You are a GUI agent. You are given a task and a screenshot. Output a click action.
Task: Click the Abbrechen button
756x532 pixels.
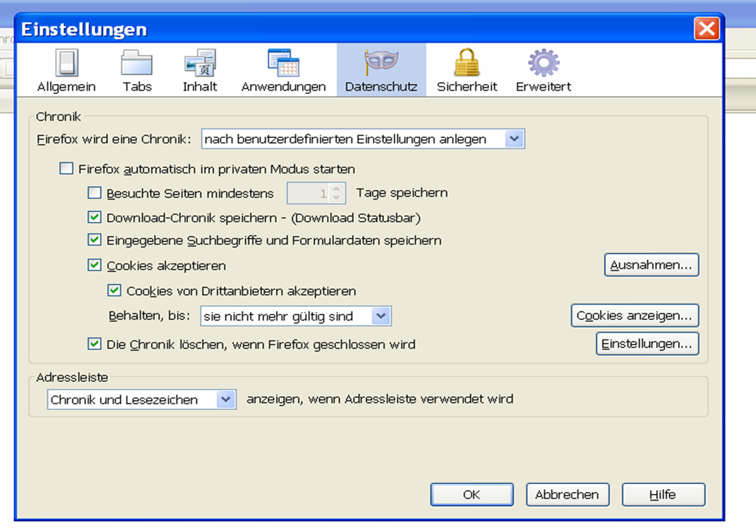pos(567,495)
